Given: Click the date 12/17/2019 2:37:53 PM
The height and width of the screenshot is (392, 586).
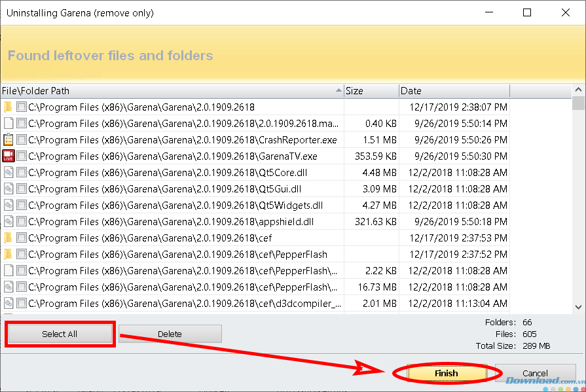Looking at the screenshot, I should tap(458, 238).
